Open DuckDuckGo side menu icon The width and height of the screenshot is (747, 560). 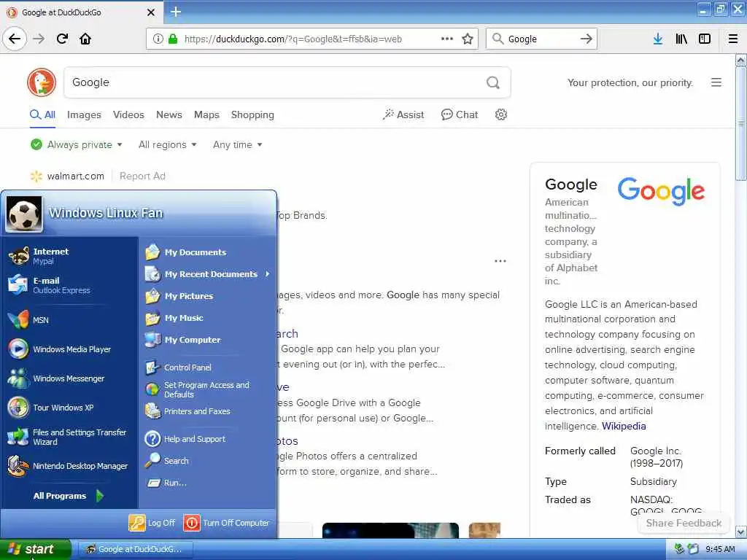point(716,82)
